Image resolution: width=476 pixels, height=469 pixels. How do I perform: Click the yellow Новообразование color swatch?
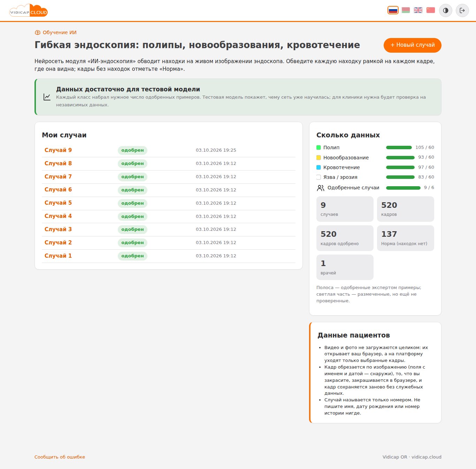click(x=318, y=158)
